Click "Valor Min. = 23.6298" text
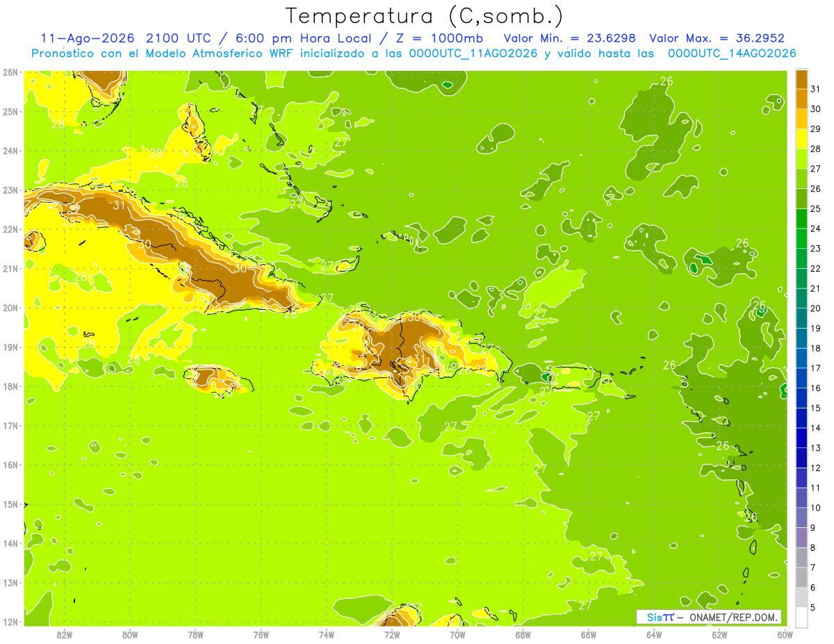 coord(569,38)
